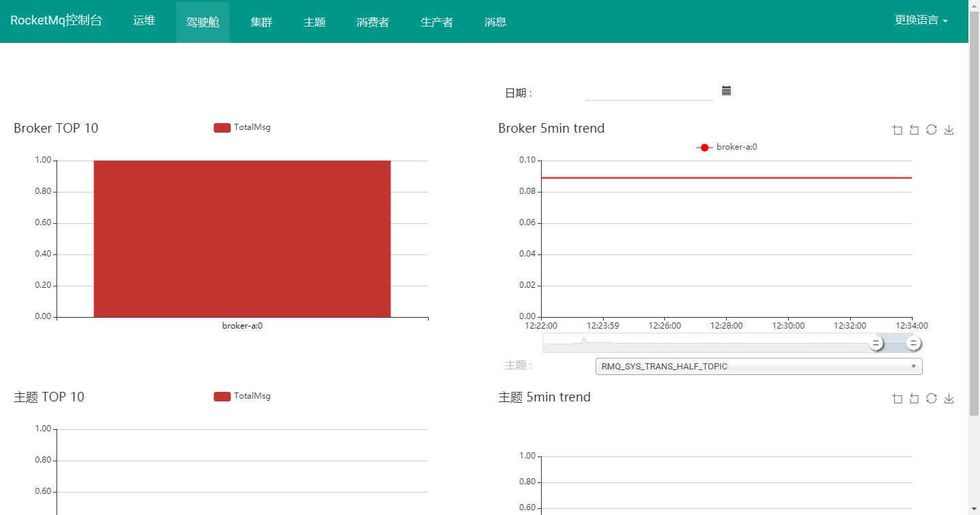This screenshot has height=515, width=980.
Task: Activate area zoom on Broker 5min trend
Action: coord(898,130)
